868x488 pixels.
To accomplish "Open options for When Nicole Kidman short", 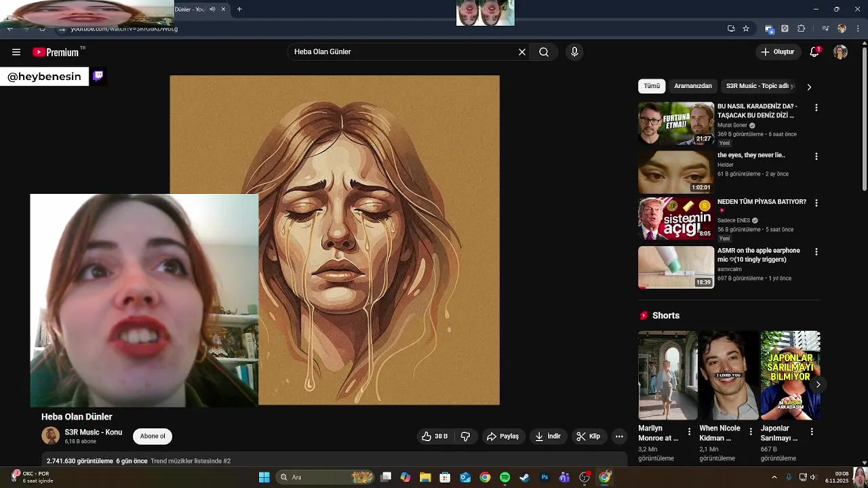I will (x=751, y=431).
